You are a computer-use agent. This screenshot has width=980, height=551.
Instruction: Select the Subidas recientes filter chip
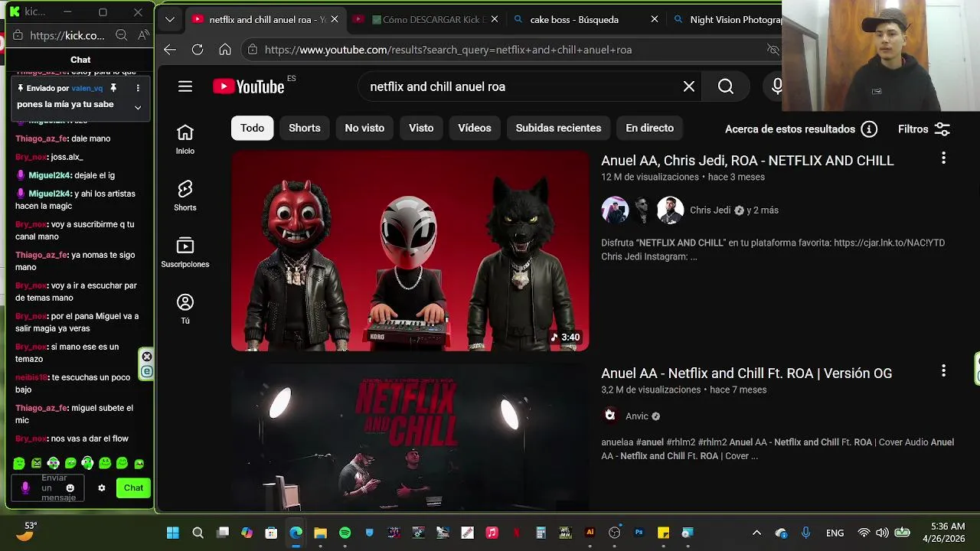click(558, 128)
